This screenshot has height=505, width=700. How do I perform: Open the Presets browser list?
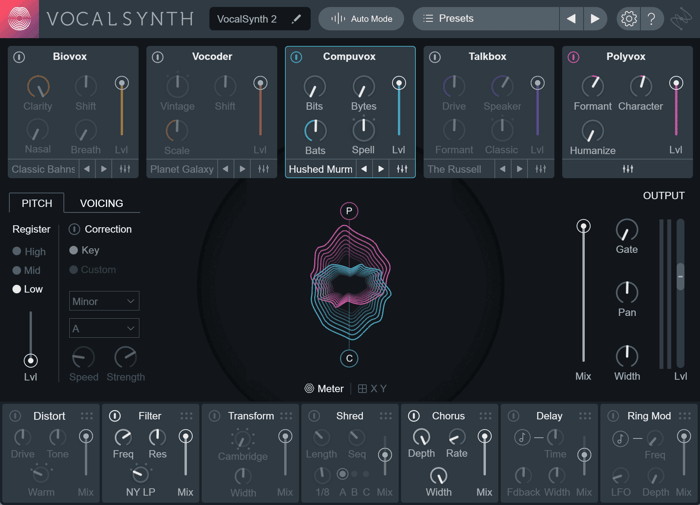point(486,19)
